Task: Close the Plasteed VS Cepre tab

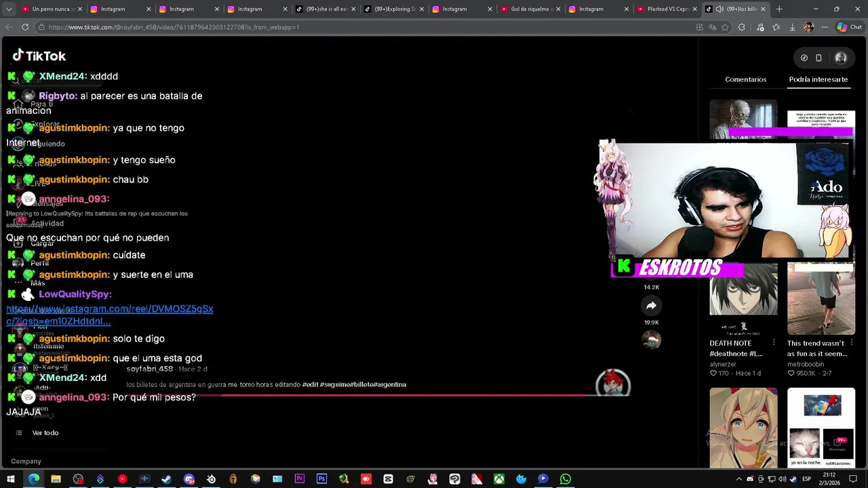Action: [x=694, y=9]
